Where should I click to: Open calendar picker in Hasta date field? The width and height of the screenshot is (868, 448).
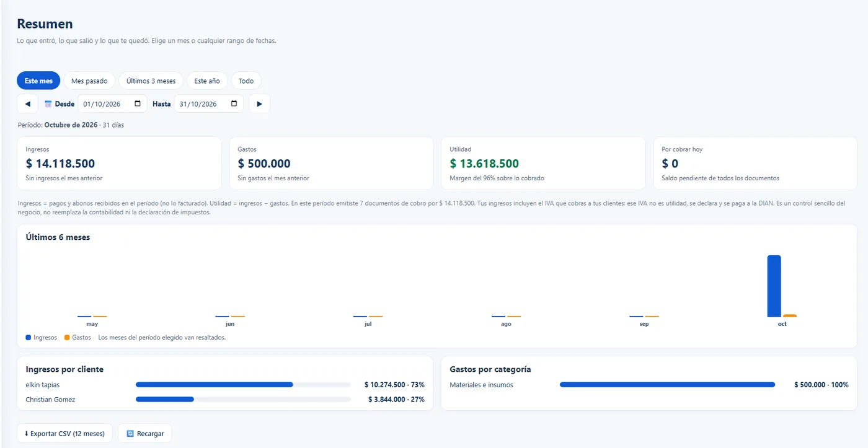point(234,104)
